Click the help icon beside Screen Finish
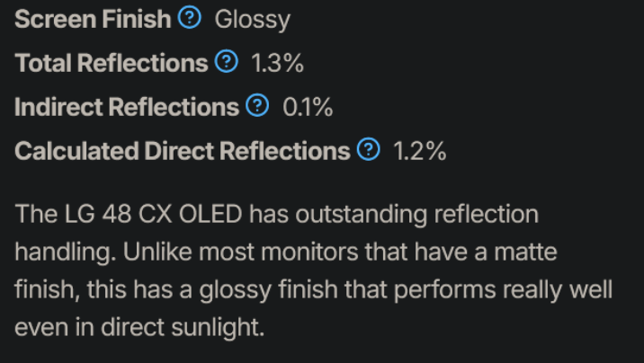 190,18
